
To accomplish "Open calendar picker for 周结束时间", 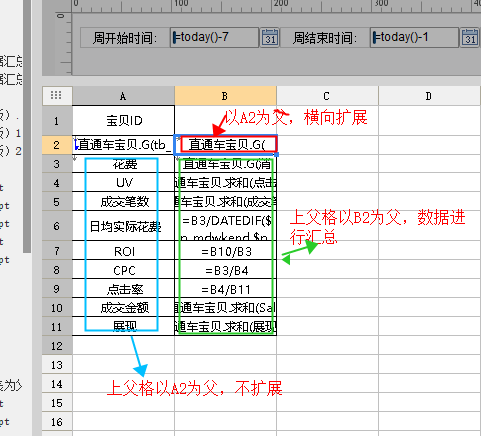I will click(470, 37).
